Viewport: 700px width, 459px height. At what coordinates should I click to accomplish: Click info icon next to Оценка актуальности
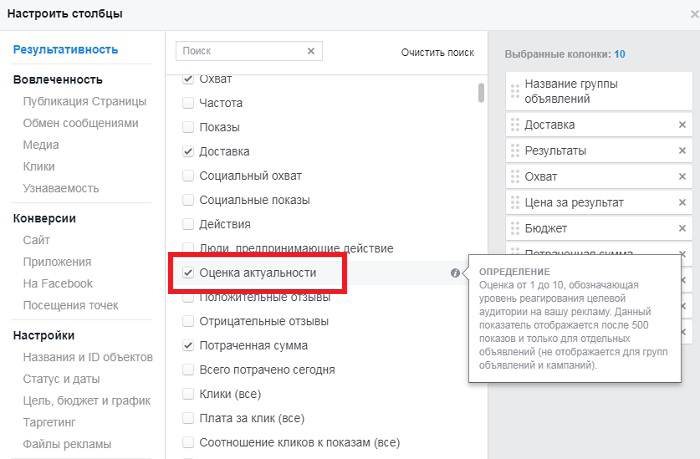pyautogui.click(x=455, y=273)
